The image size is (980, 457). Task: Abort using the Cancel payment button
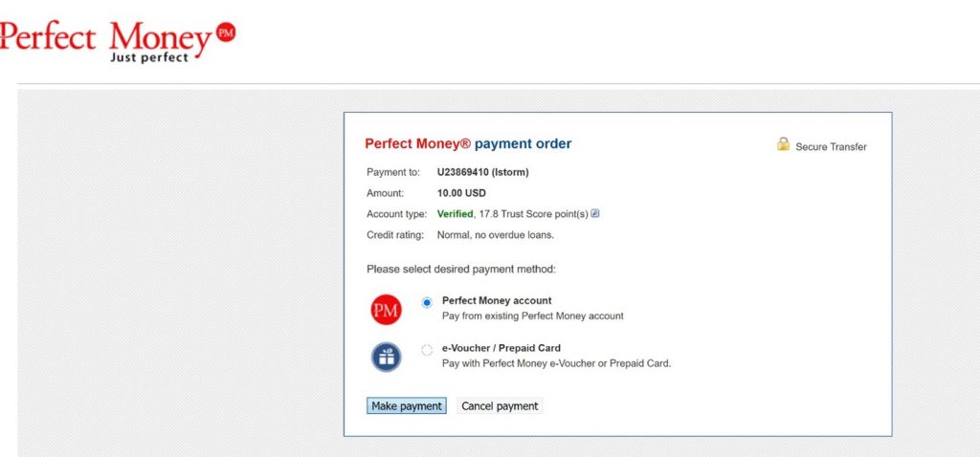(500, 405)
